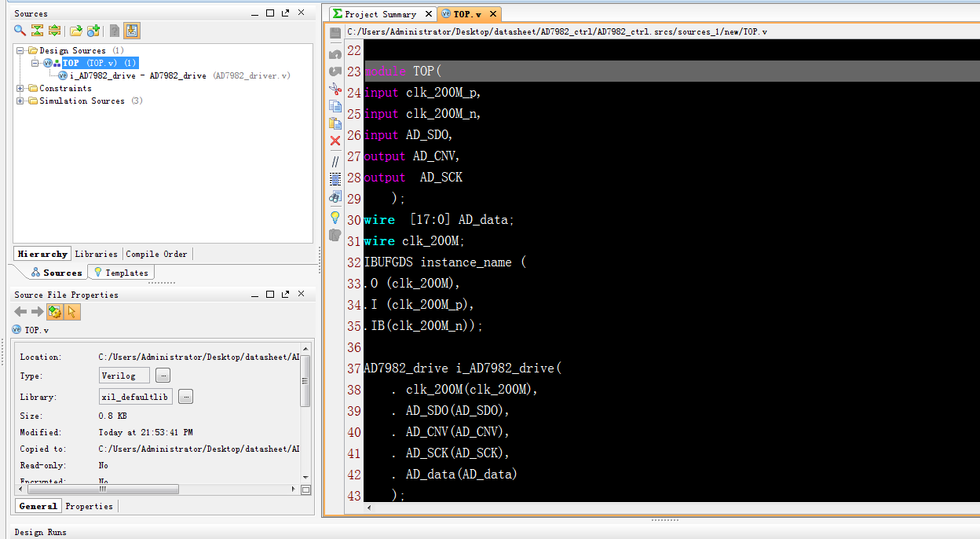Expand the Simulation Sources folder
The image size is (980, 539).
coord(20,101)
